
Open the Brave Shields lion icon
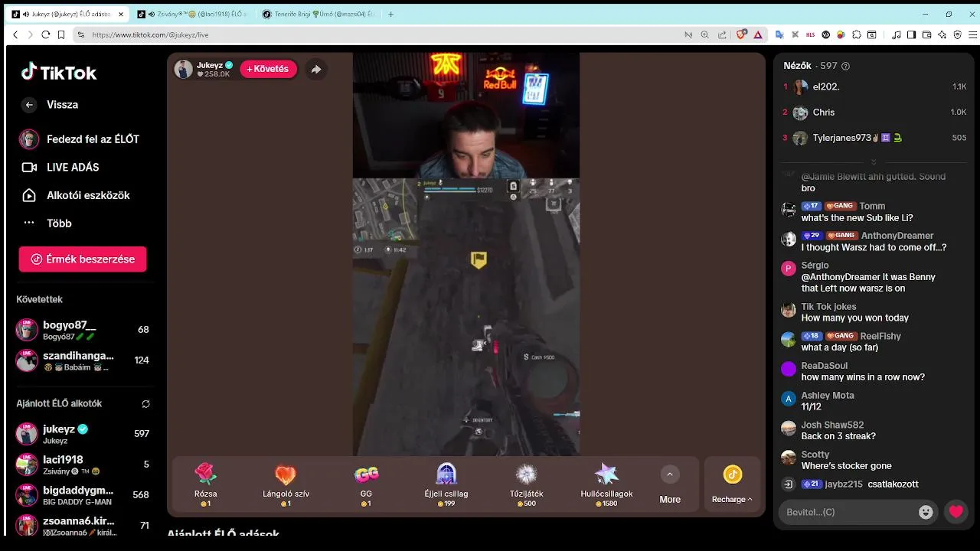(x=741, y=34)
